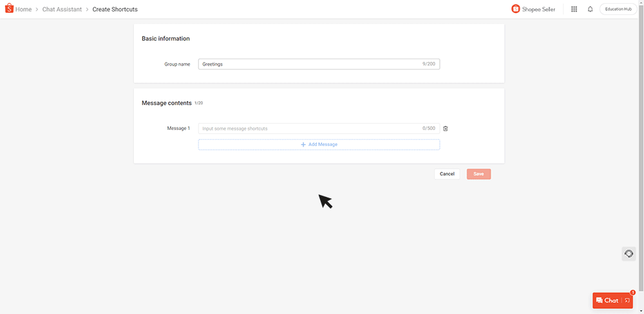Viewport: 644px width, 314px height.
Task: Expand the chat window via the arrow icon
Action: (x=627, y=300)
